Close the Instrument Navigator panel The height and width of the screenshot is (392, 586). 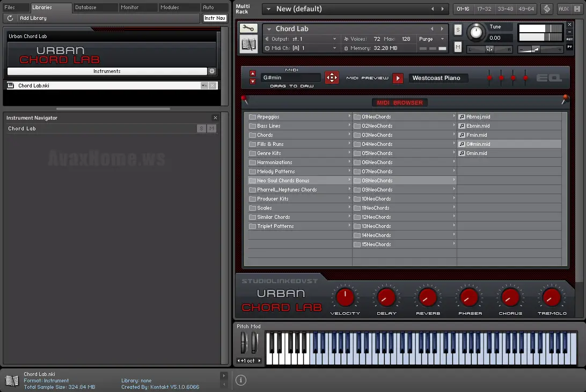(215, 117)
